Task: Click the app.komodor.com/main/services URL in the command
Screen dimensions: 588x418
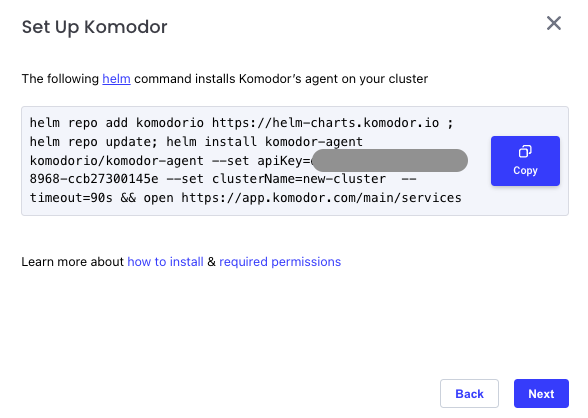Action: [321, 198]
